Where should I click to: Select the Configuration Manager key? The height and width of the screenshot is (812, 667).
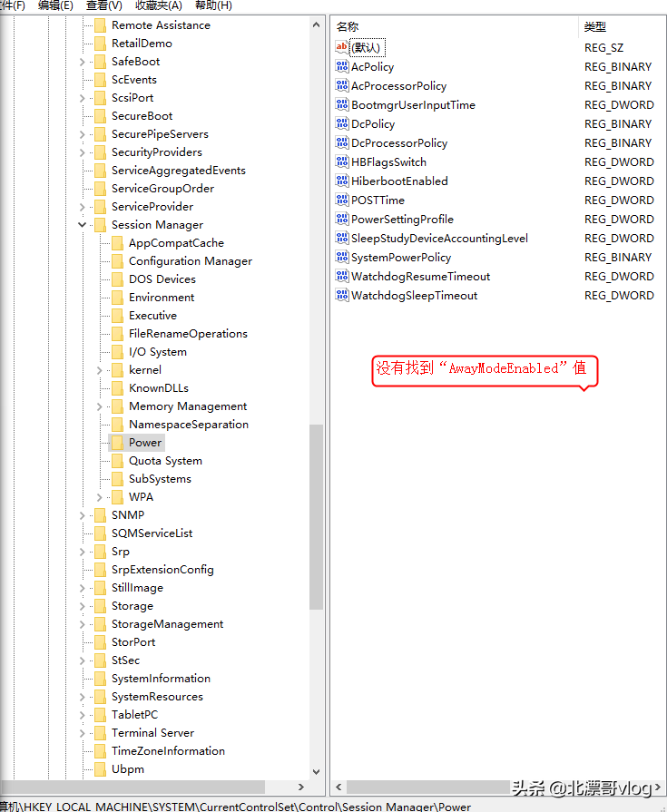coord(191,261)
